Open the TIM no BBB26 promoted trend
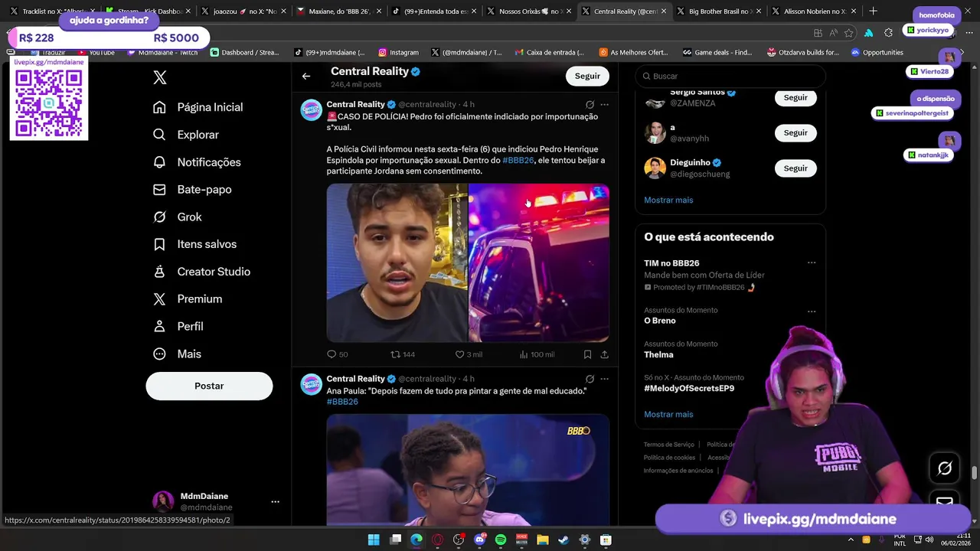 (x=671, y=262)
